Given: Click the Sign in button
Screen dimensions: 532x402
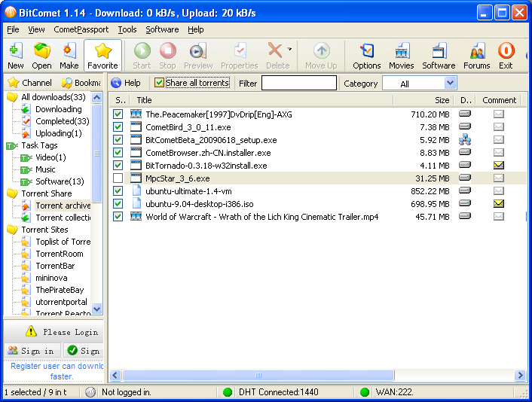Looking at the screenshot, I should tap(32, 351).
